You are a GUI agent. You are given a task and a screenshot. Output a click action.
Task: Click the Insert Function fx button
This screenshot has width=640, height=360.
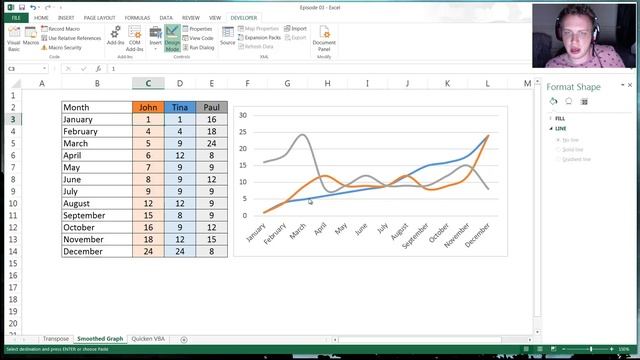click(98, 69)
